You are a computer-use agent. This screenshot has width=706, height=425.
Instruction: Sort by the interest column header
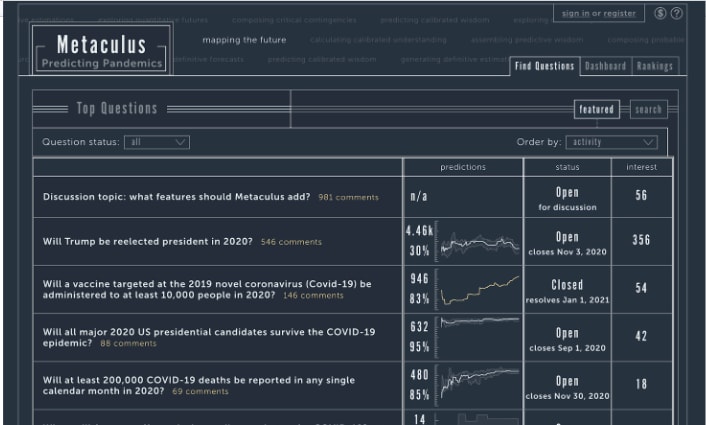pyautogui.click(x=641, y=167)
